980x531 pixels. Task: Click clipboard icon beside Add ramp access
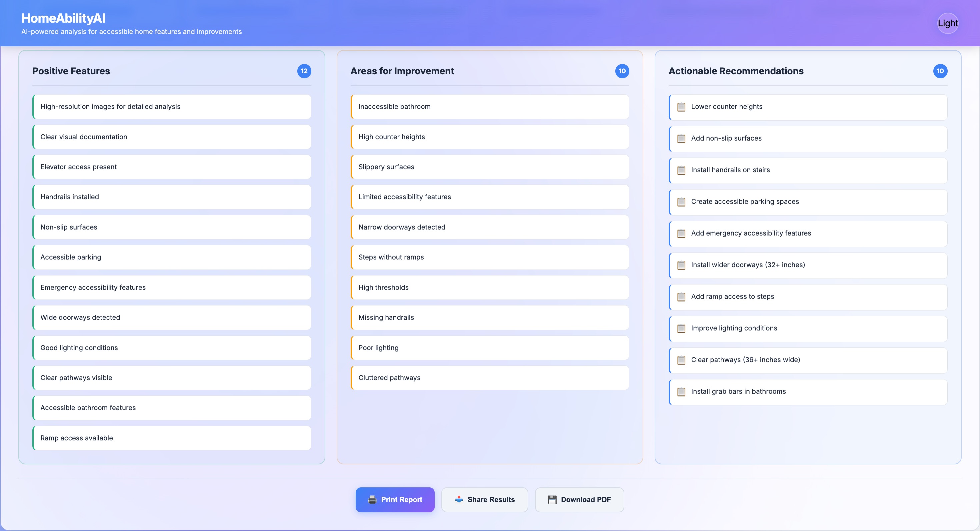681,296
